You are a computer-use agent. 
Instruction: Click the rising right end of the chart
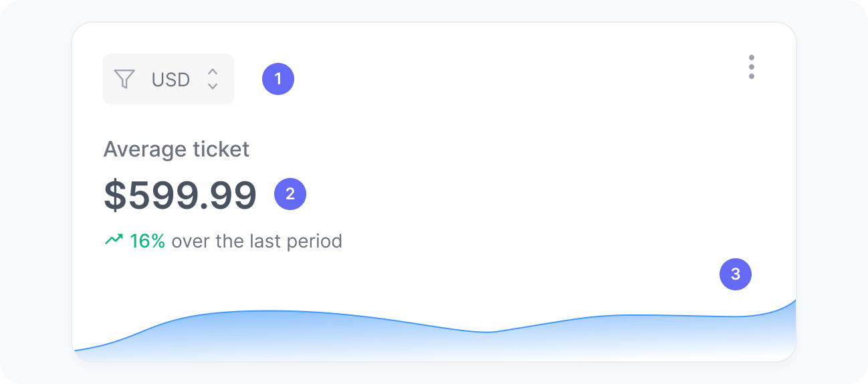point(788,305)
